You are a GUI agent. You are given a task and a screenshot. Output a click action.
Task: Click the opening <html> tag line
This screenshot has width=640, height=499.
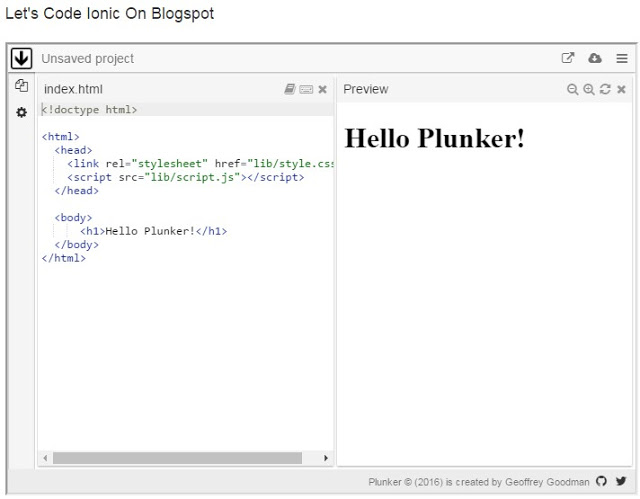[x=60, y=136]
